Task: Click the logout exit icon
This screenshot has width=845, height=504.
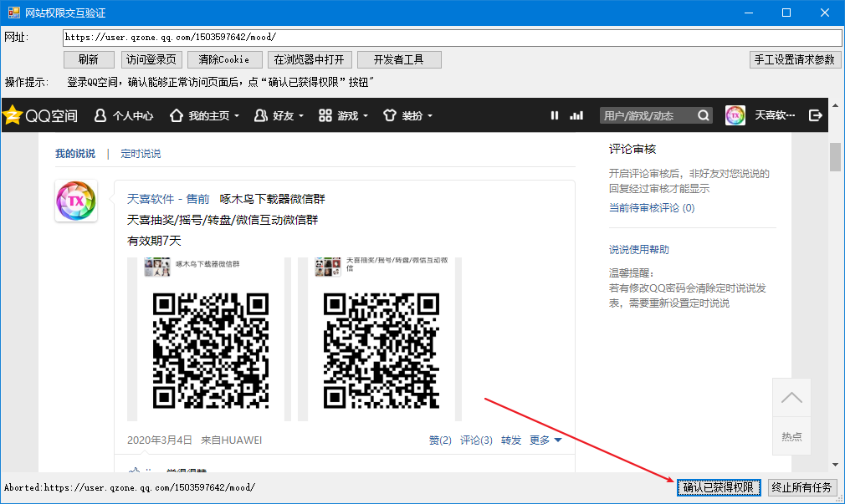Action: [816, 115]
